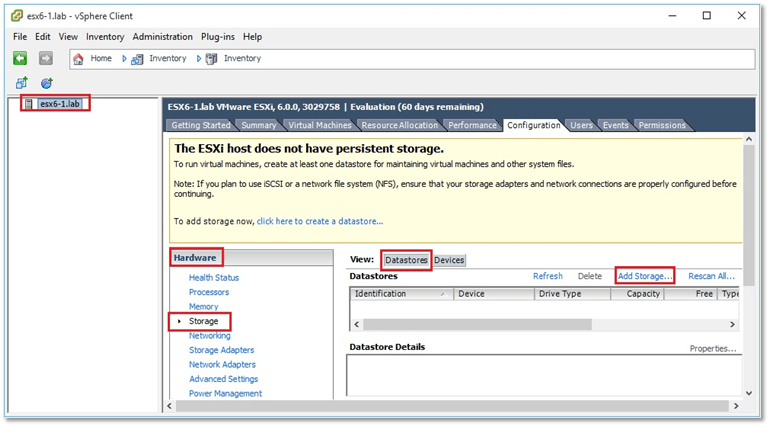Image resolution: width=770 pixels, height=427 pixels.
Task: Toggle the Devices view button
Action: click(x=449, y=260)
